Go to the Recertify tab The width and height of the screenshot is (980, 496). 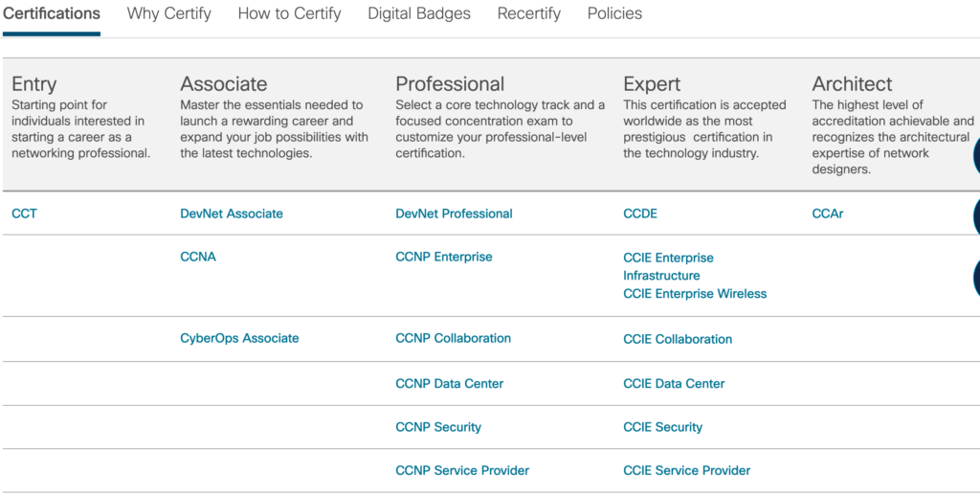(528, 14)
